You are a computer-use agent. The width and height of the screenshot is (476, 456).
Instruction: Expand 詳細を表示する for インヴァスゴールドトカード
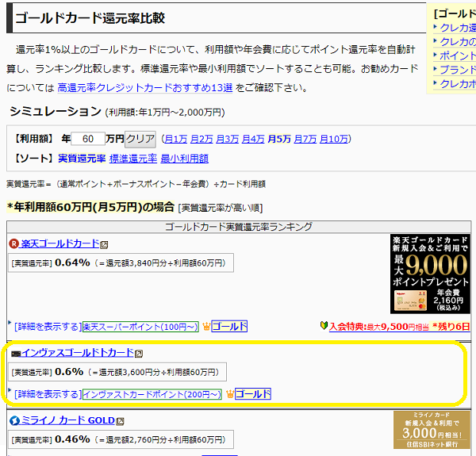click(48, 394)
